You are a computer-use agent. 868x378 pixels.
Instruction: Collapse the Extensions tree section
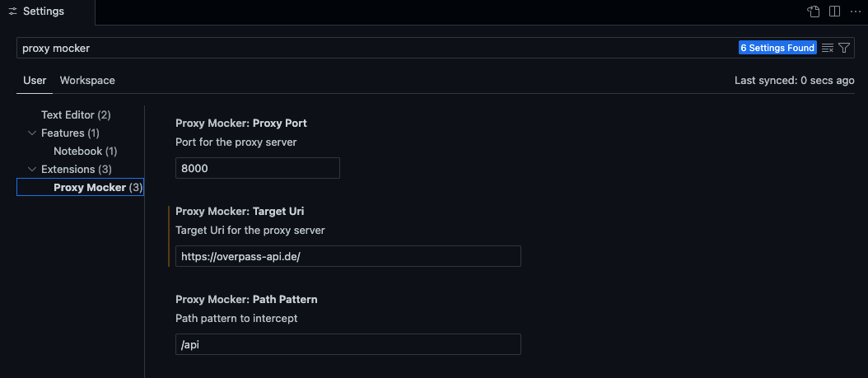pos(32,170)
